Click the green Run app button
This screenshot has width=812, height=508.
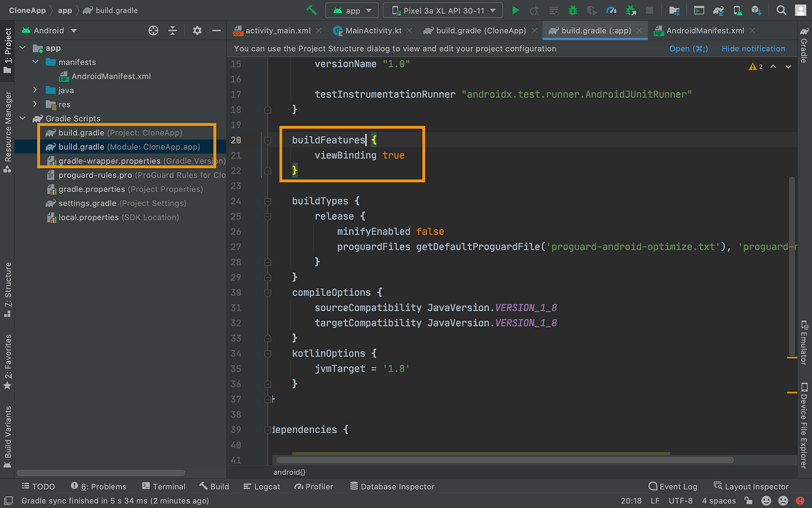click(x=515, y=10)
